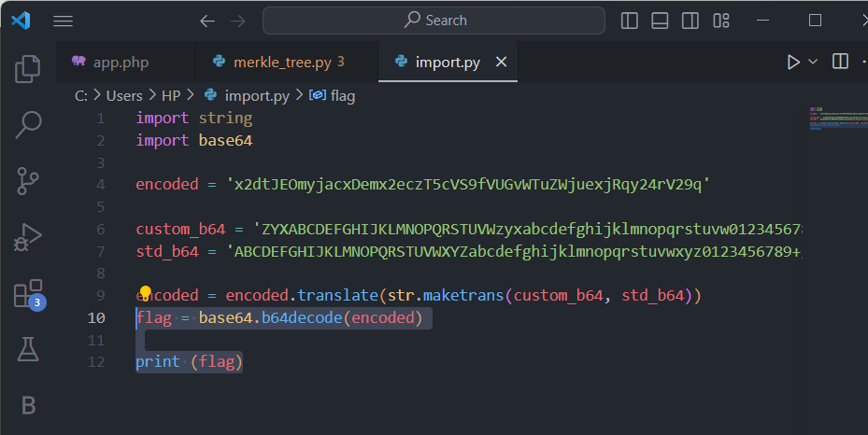Toggle the bottom panel layout
This screenshot has width=868, height=435.
point(660,21)
